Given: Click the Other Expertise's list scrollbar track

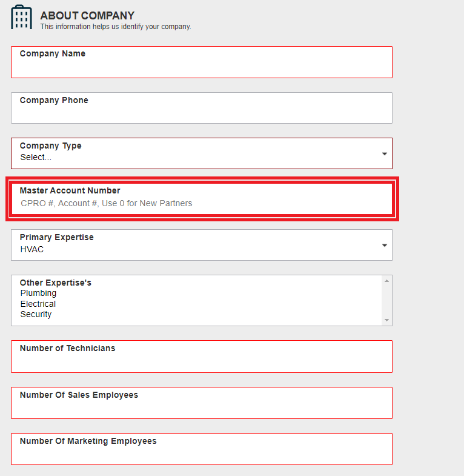Looking at the screenshot, I should coord(386,301).
